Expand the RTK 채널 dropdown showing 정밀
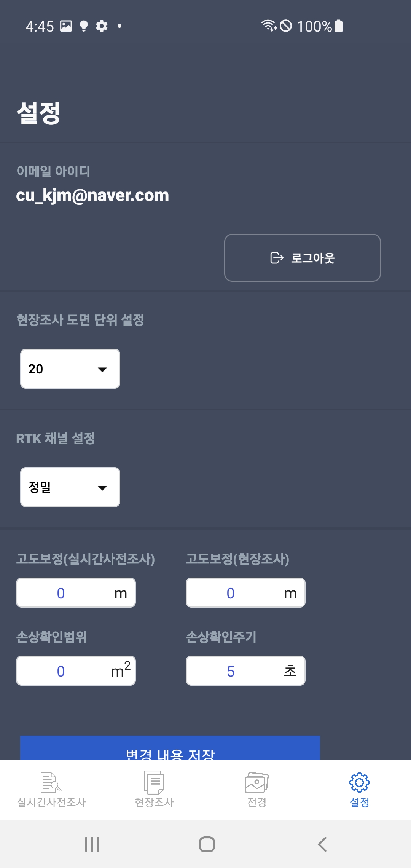The height and width of the screenshot is (868, 411). pyautogui.click(x=70, y=487)
